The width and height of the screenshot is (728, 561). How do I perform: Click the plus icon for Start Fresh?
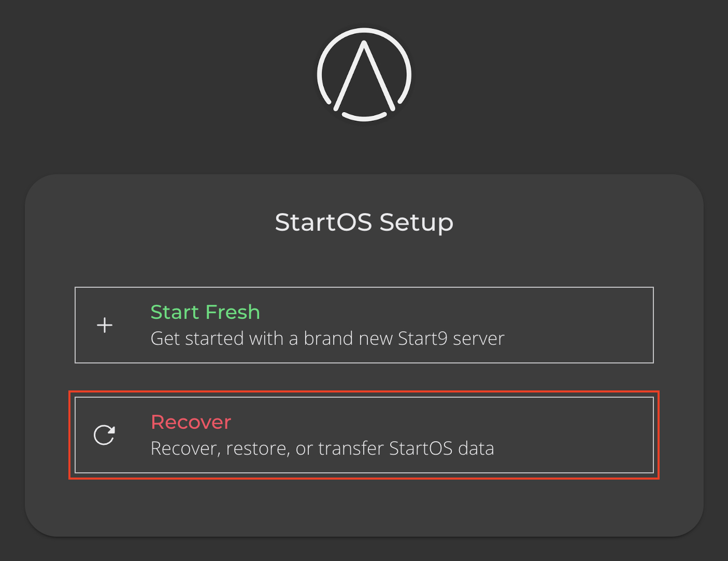pyautogui.click(x=105, y=325)
